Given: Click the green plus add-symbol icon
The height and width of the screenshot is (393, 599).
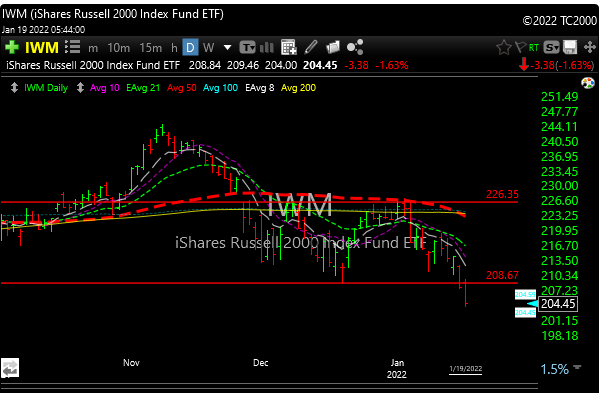Looking at the screenshot, I should tap(12, 47).
